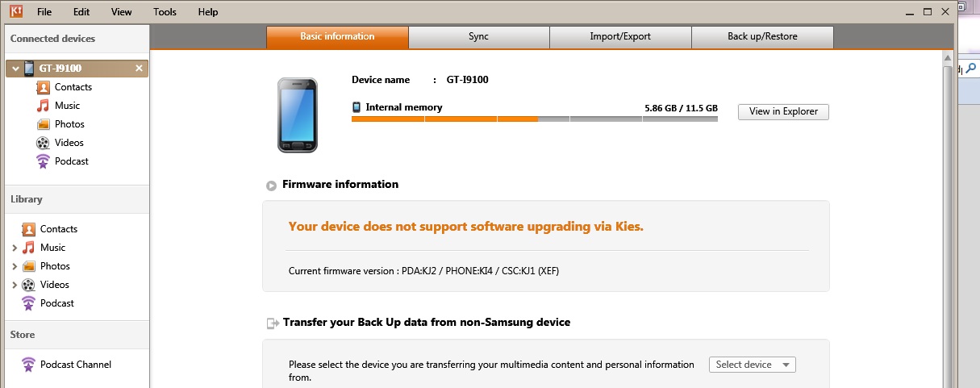Switch to the Sync tab
The width and height of the screenshot is (980, 388).
pyautogui.click(x=478, y=36)
